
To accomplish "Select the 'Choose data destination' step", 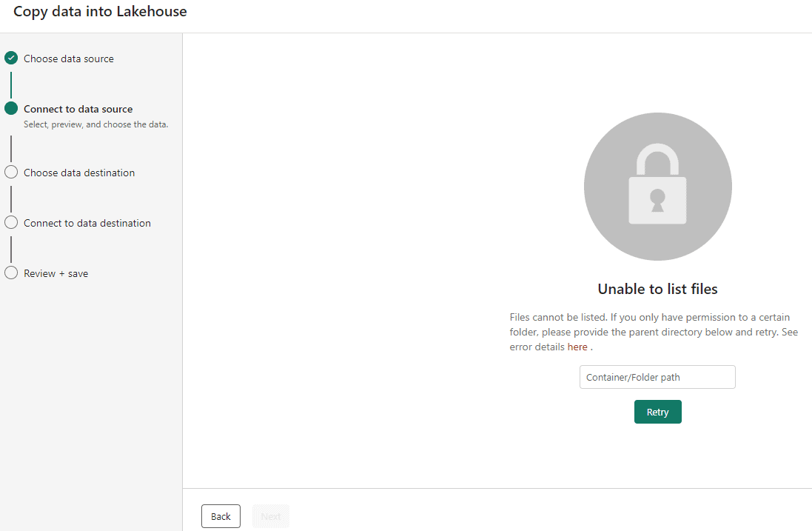I will point(79,173).
